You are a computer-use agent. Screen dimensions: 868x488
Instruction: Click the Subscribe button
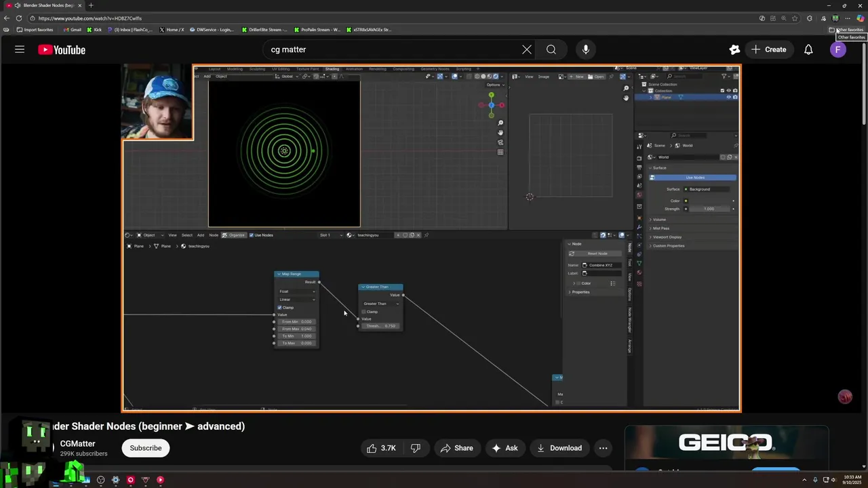[x=146, y=448]
